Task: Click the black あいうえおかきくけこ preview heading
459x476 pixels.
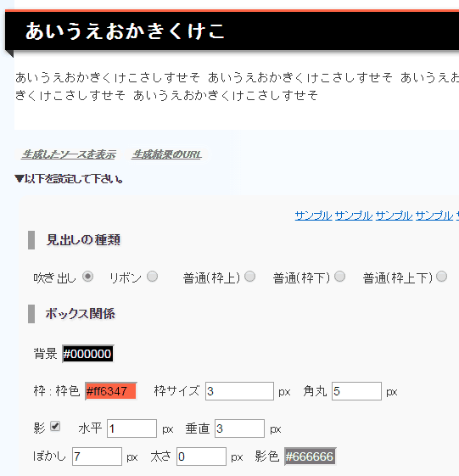Action: pos(232,31)
